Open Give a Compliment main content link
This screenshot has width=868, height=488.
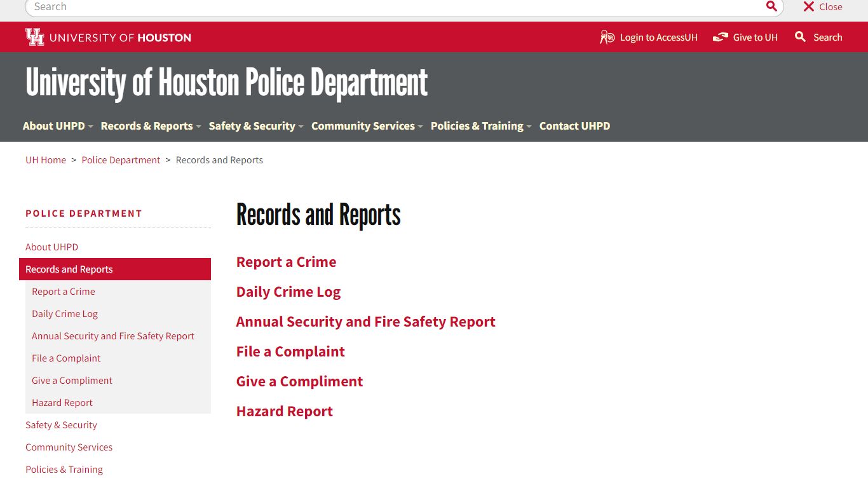(x=299, y=381)
